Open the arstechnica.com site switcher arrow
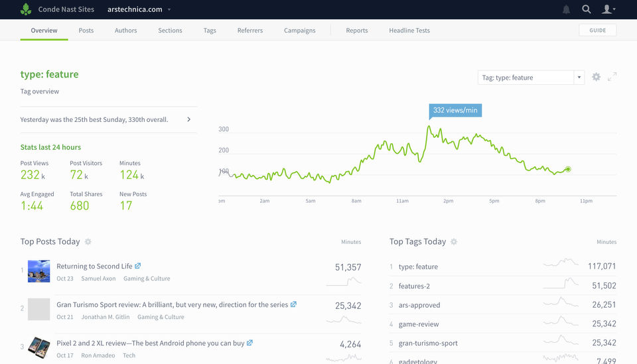The image size is (637, 364). [x=169, y=9]
